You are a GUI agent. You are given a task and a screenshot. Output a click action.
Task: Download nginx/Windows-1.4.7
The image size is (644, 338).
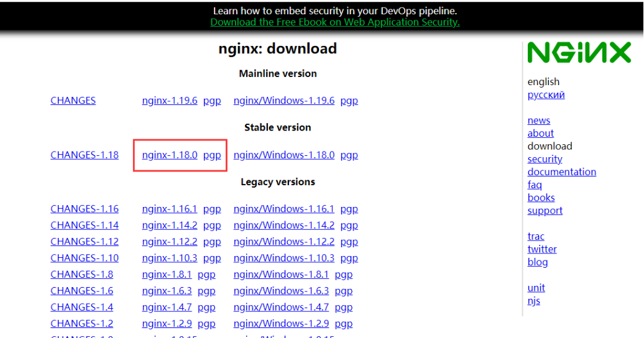coord(282,308)
